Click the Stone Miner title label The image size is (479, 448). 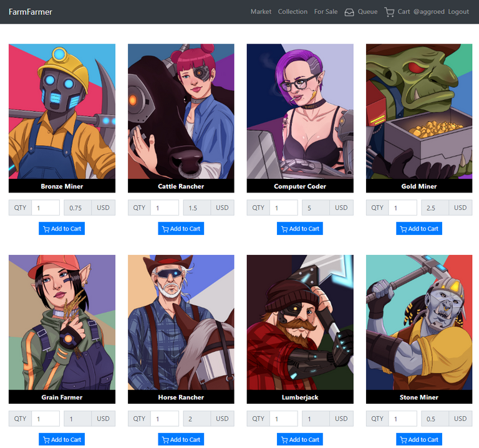pos(419,397)
